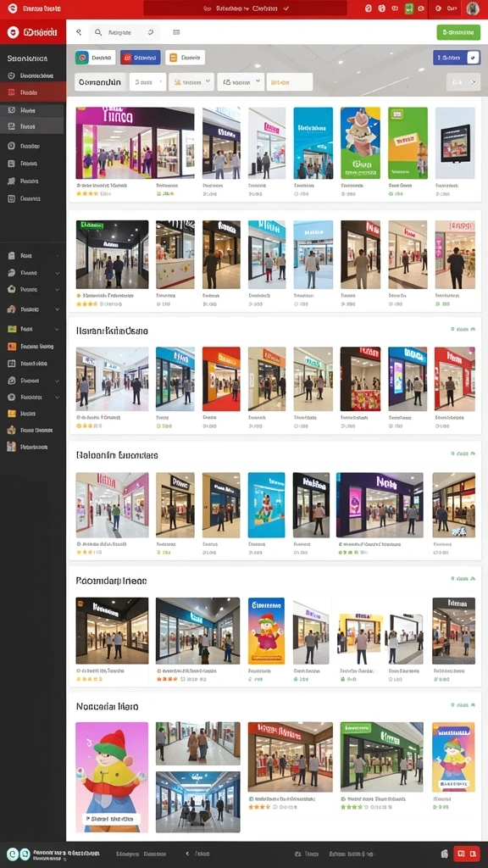Open the user avatar in top-right corner
488x868 pixels.
pyautogui.click(x=473, y=8)
